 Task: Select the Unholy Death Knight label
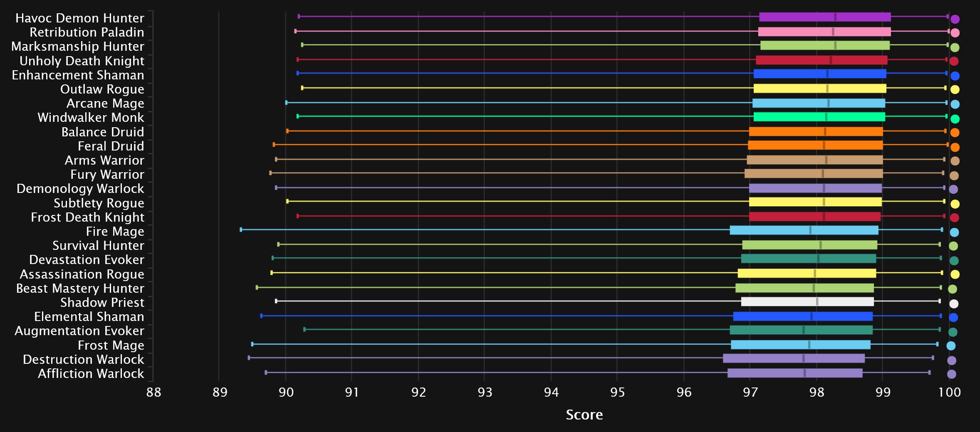click(x=82, y=61)
